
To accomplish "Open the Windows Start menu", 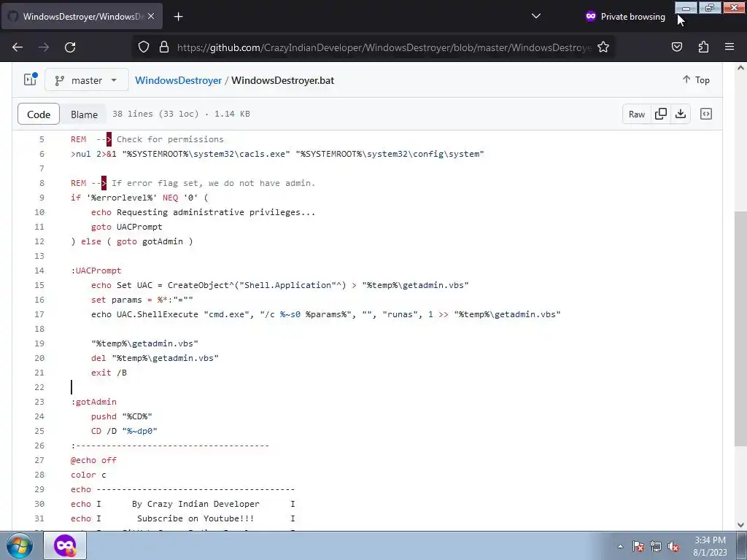I will [19, 545].
